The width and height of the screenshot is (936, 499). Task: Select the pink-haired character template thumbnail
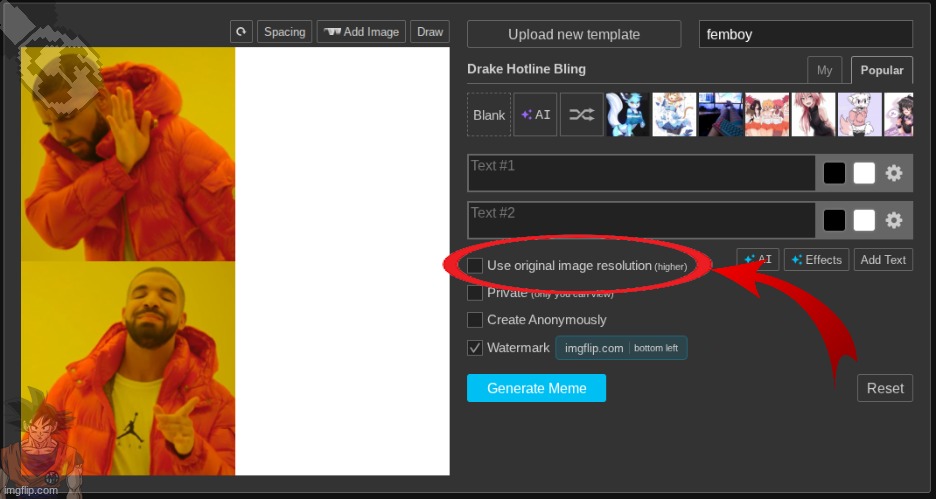(x=814, y=115)
